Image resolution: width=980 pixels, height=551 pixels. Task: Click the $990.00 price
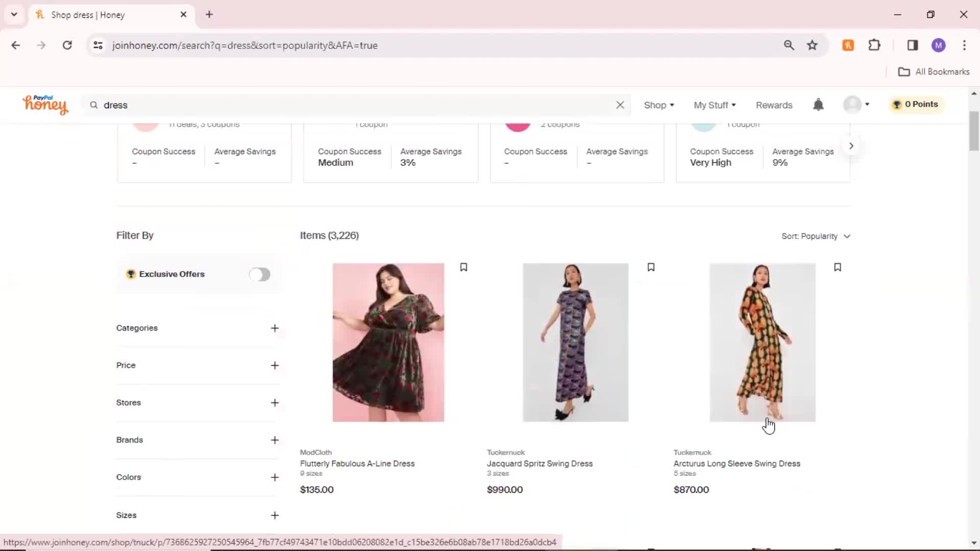(x=505, y=490)
